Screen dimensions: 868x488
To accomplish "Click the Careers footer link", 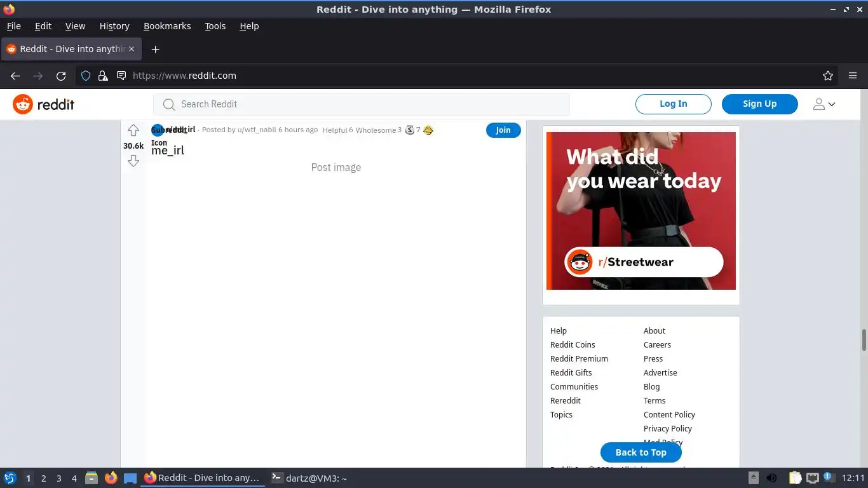I will [x=657, y=345].
